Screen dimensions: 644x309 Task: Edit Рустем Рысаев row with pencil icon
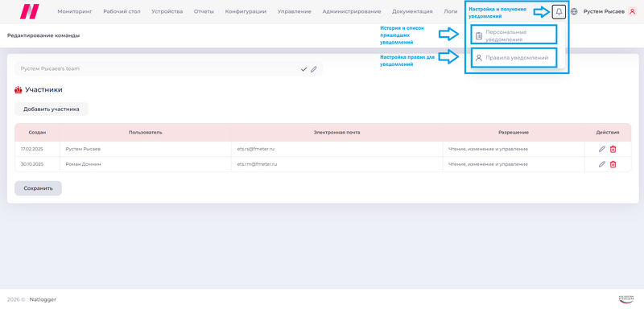(601, 149)
